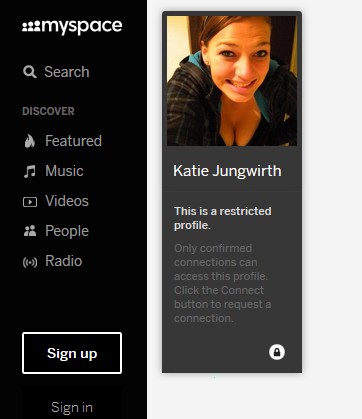Open Katie Jungwirth's profile photo
The width and height of the screenshot is (362, 419).
coord(232,81)
